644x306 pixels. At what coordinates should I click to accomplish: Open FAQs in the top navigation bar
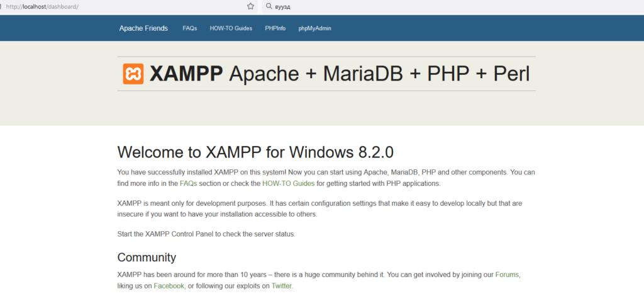tap(190, 28)
